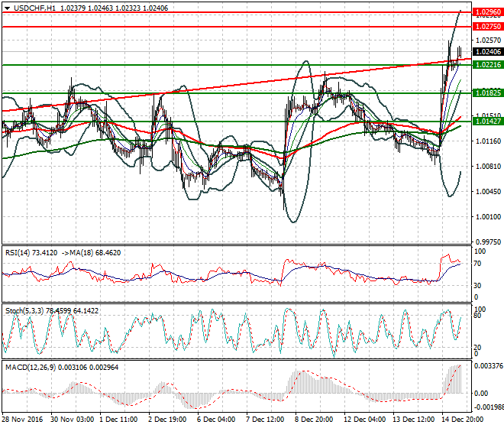Select the USDCHF,H1 chart title text
This screenshot has width=504, height=428.
(34, 8)
